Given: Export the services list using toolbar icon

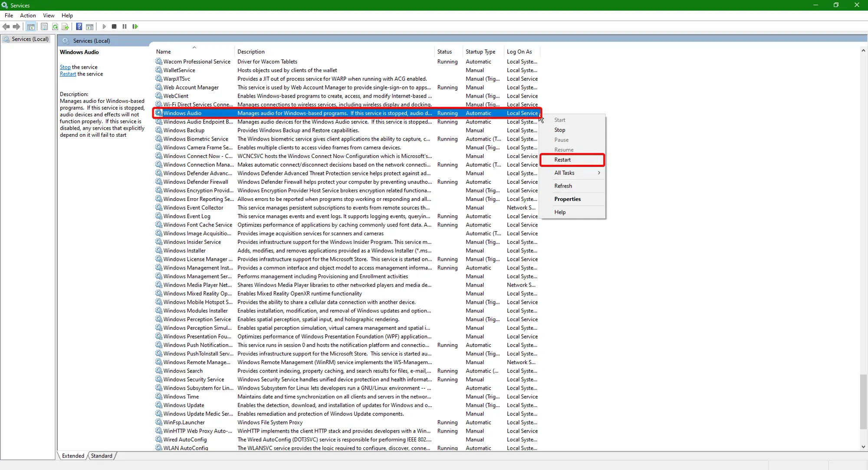Looking at the screenshot, I should [65, 26].
